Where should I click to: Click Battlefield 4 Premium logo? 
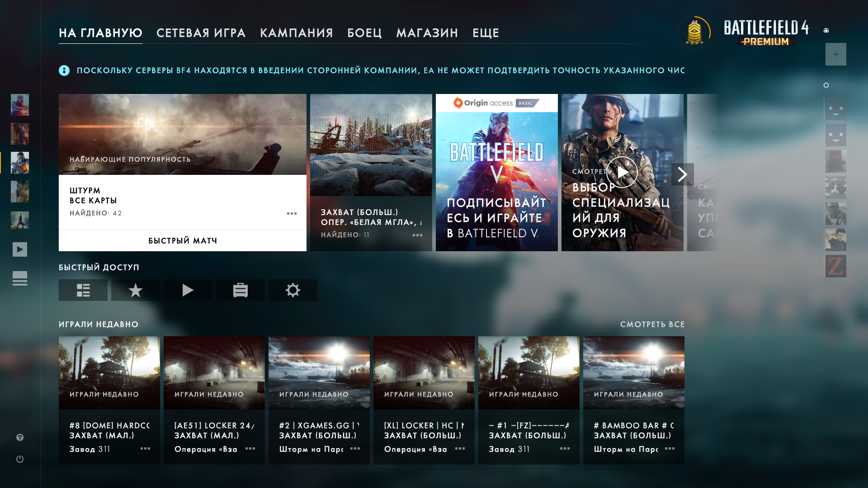click(x=766, y=33)
